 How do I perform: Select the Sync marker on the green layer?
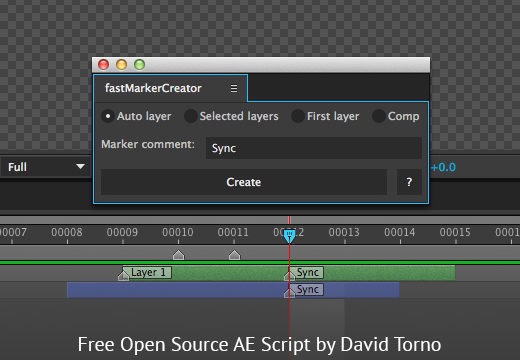pyautogui.click(x=304, y=273)
